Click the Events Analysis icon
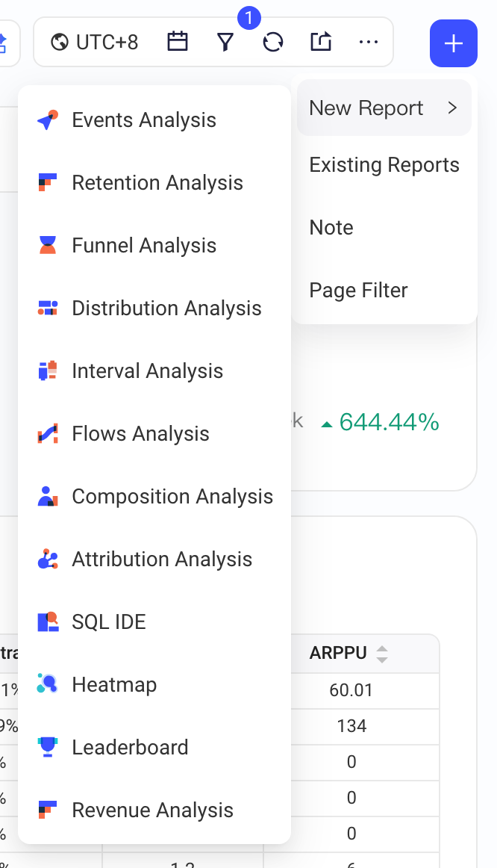 pos(48,120)
